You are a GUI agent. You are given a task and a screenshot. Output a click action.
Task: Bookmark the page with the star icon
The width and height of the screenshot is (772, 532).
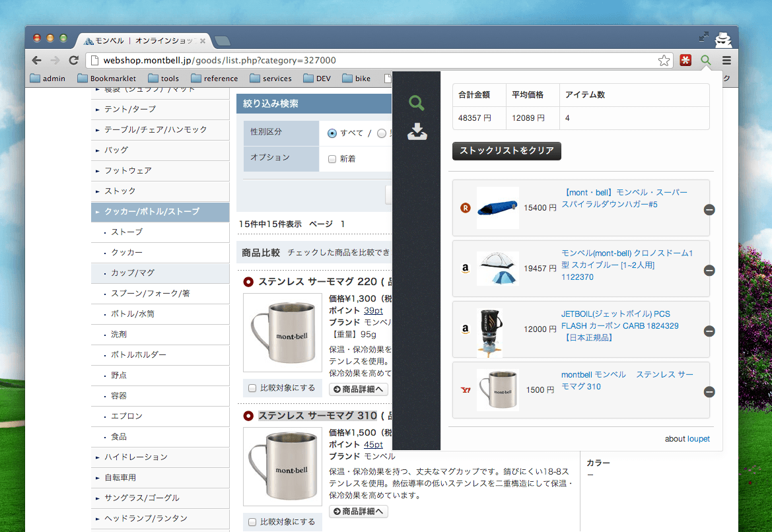664,61
